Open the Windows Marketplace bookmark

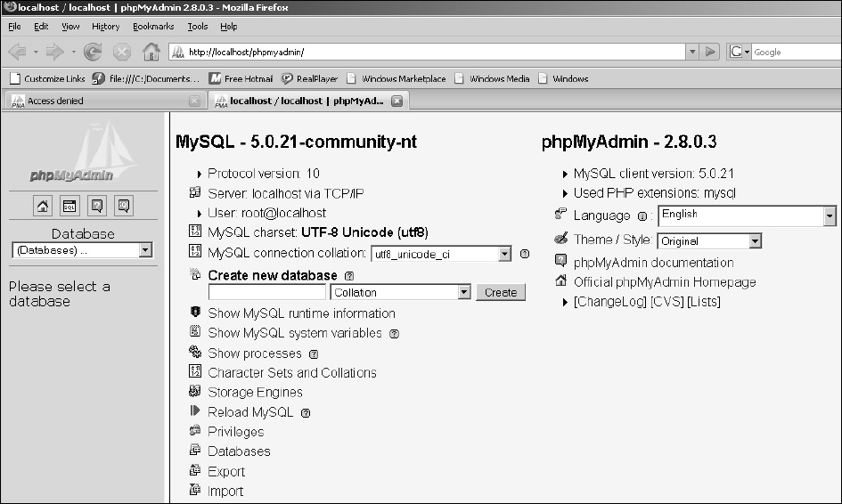[396, 79]
